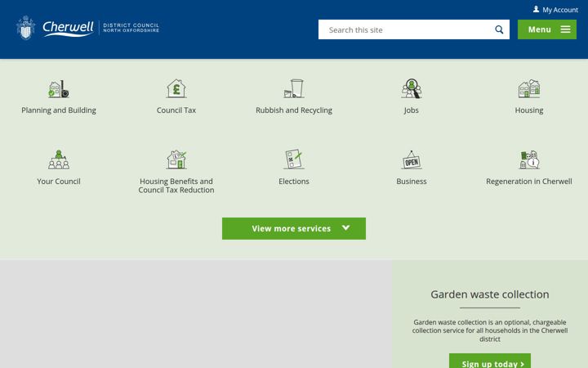Select the Housing Benefits house icon
This screenshot has width=588, height=368.
(176, 159)
